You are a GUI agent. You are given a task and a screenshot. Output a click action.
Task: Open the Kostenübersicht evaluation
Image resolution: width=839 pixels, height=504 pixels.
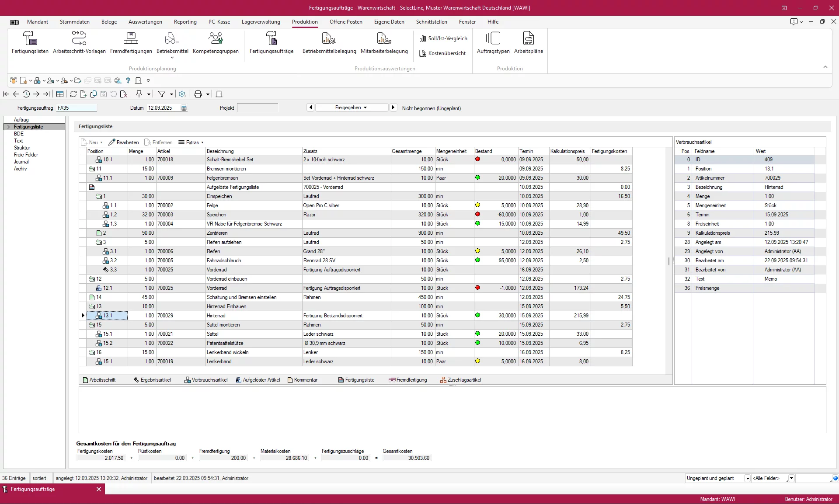tap(443, 53)
